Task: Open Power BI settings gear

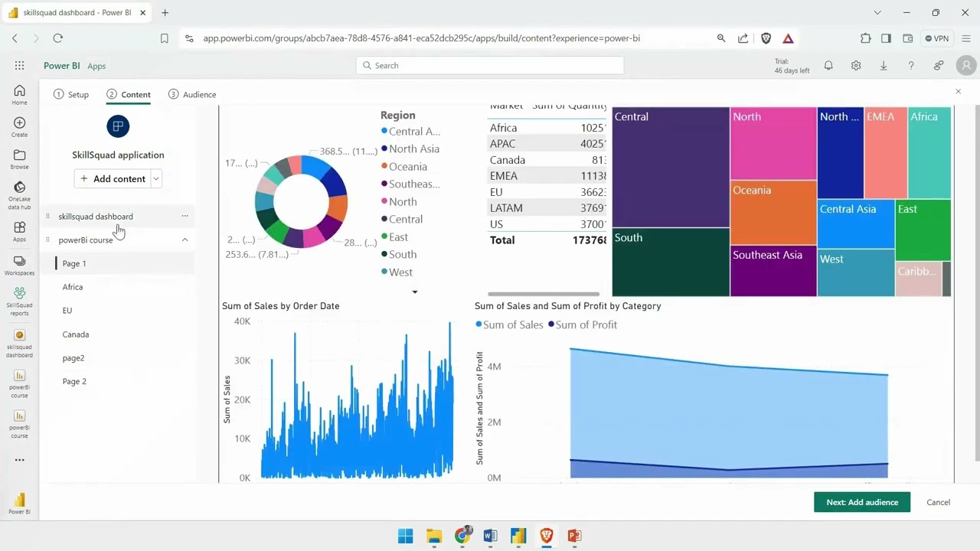Action: click(x=856, y=66)
